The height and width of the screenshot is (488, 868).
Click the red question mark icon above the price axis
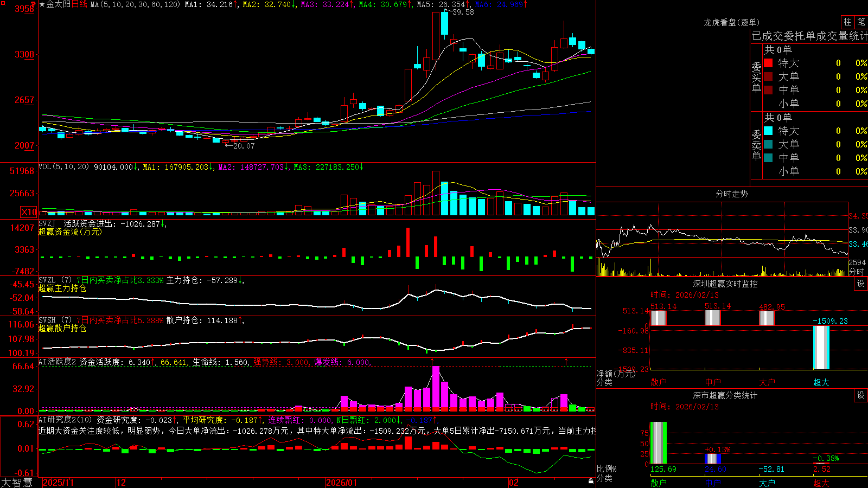(34, 4)
